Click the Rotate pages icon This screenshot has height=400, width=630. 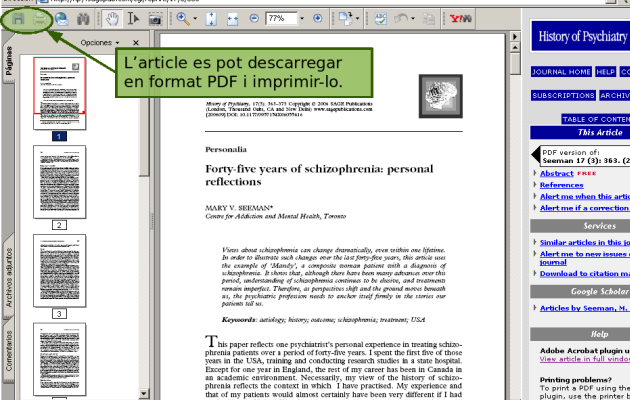[x=345, y=18]
